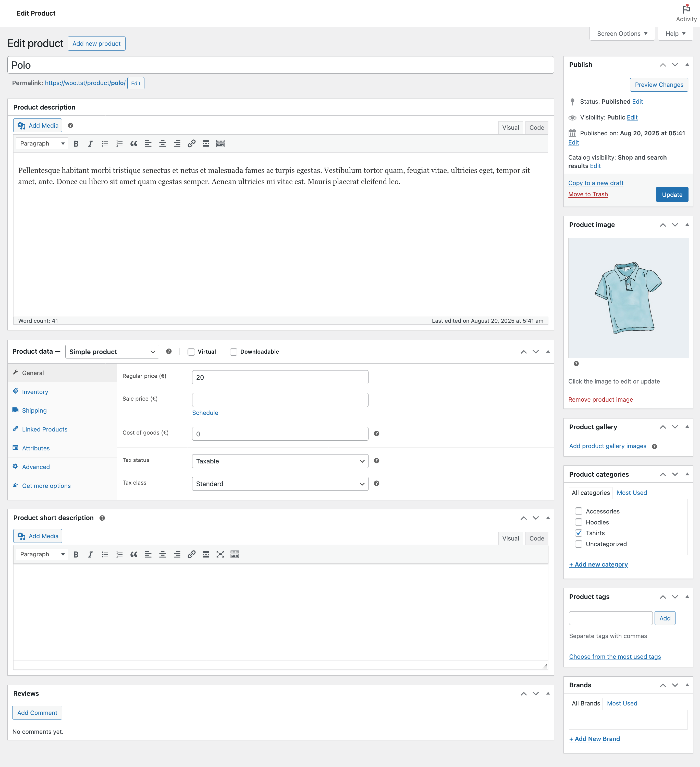The image size is (700, 767).
Task: Check the Accessories category
Action: click(x=579, y=511)
